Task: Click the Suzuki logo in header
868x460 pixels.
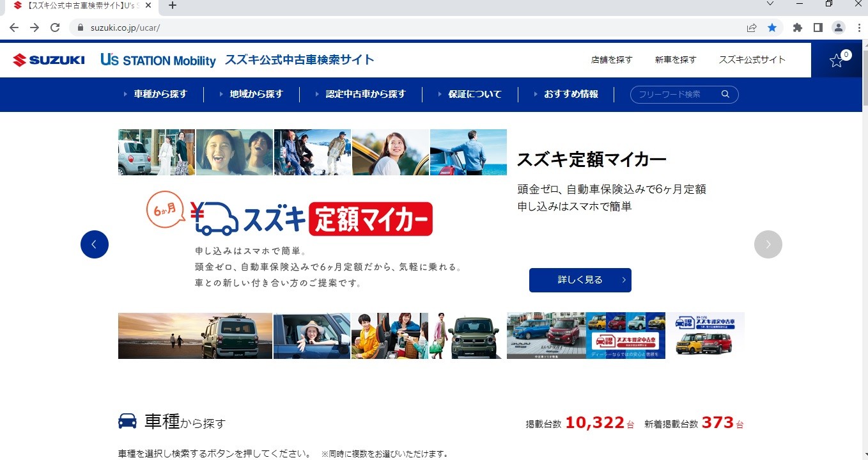Action: pyautogui.click(x=49, y=60)
